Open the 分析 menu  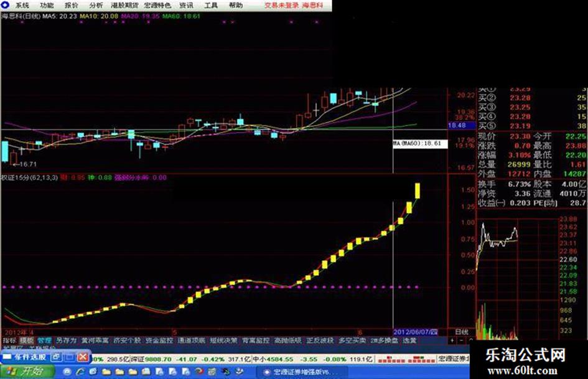pyautogui.click(x=96, y=5)
